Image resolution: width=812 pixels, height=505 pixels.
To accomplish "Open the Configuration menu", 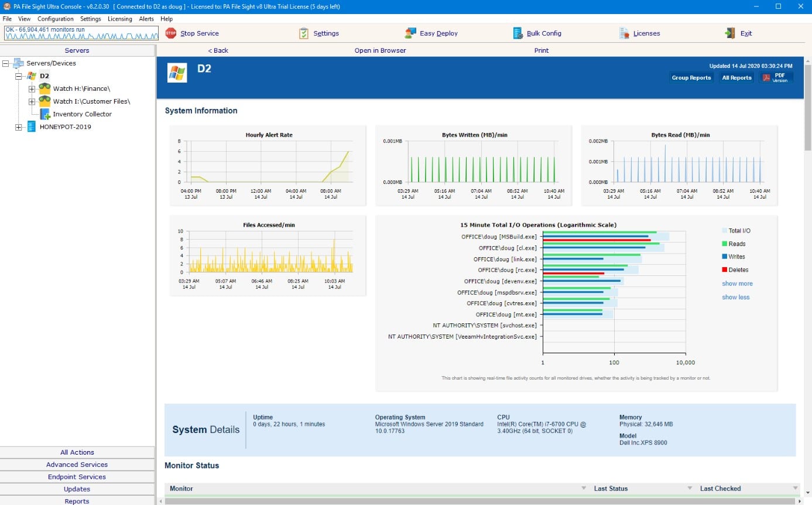I will click(56, 19).
